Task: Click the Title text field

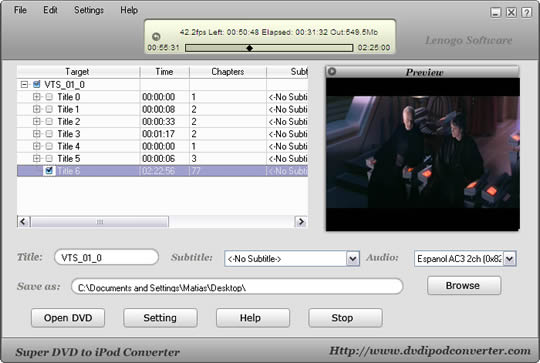Action: tap(106, 257)
